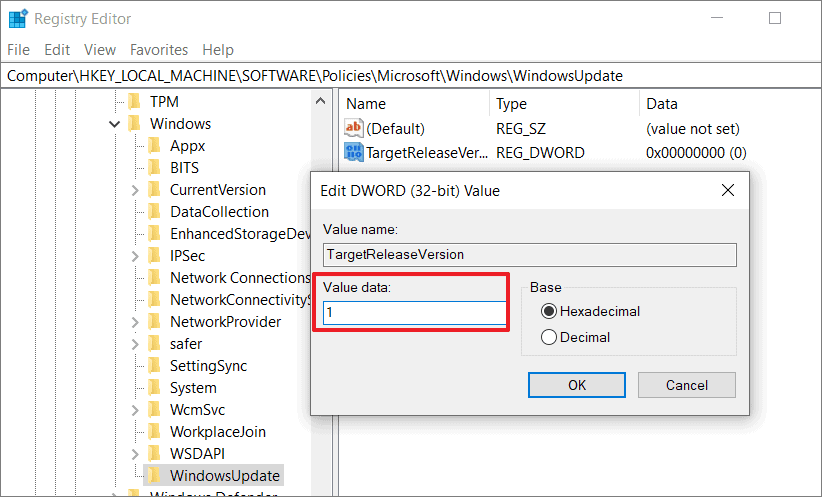Click the IPSec folder icon
The height and width of the screenshot is (497, 822).
pos(155,255)
